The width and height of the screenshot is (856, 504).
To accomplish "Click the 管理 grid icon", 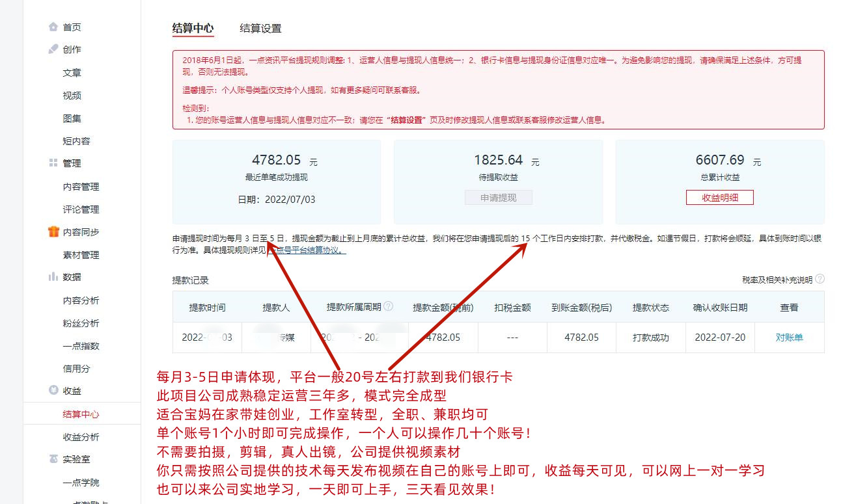I will pos(54,163).
